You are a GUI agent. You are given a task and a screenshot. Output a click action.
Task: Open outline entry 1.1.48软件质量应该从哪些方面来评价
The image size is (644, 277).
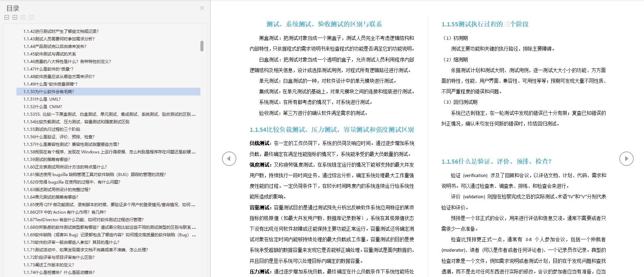pyautogui.click(x=59, y=76)
